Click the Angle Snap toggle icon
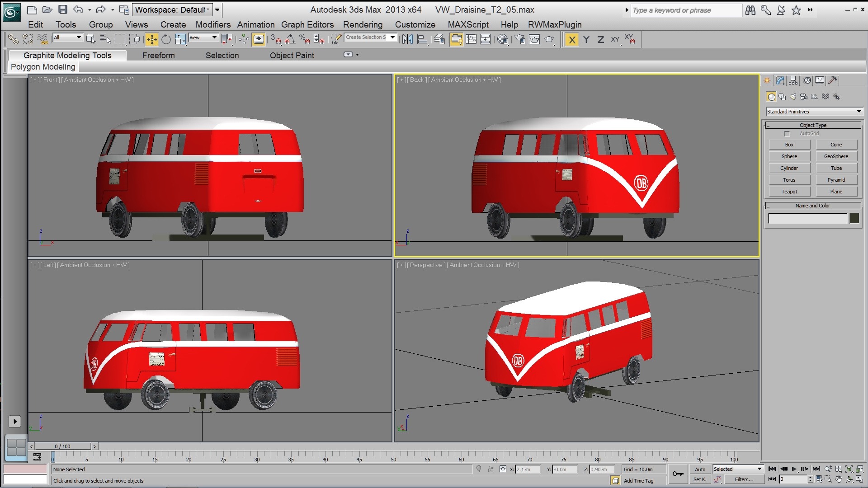 pyautogui.click(x=290, y=40)
